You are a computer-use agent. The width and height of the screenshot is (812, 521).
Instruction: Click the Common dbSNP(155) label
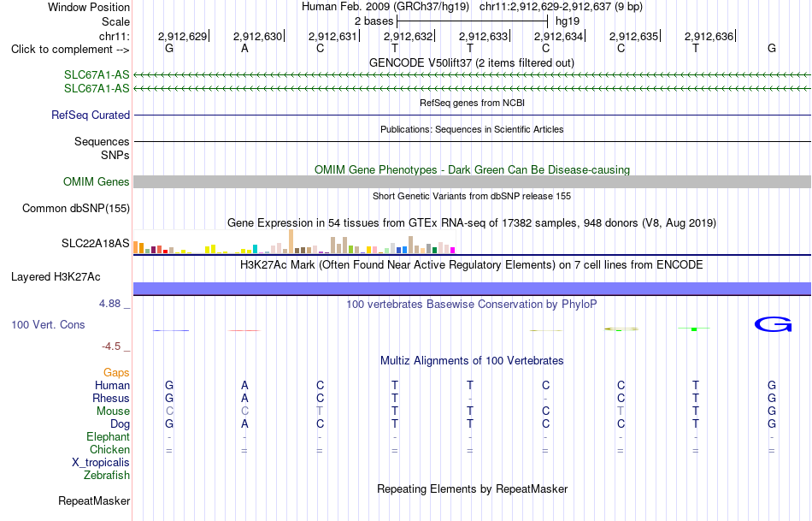[76, 209]
